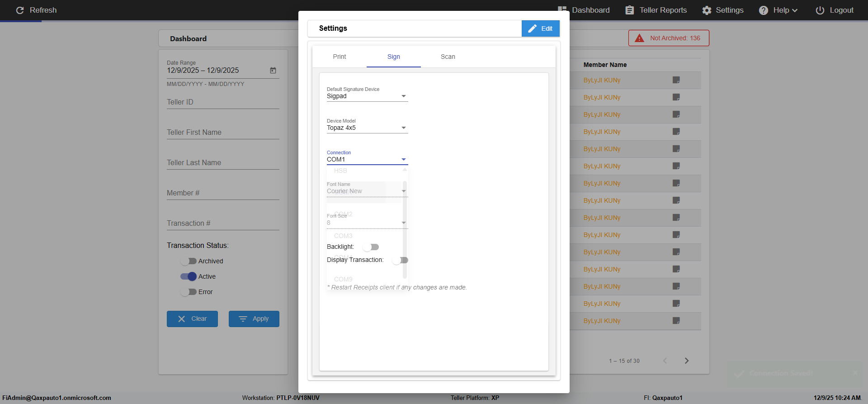Viewport: 868px width, 404px height.
Task: Open note icon in first ByLyJI KUNy row
Action: coord(676,80)
